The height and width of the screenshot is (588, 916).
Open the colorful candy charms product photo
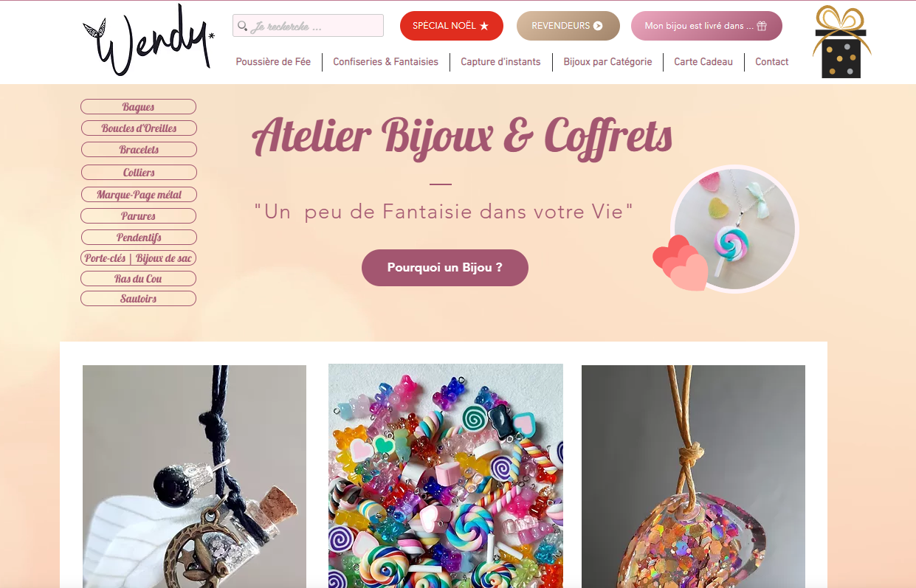(x=446, y=476)
